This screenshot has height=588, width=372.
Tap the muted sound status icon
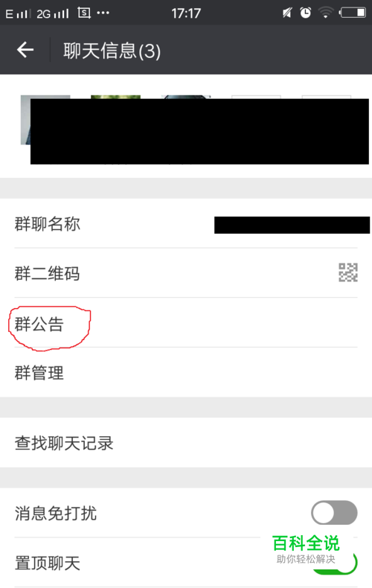coord(287,13)
